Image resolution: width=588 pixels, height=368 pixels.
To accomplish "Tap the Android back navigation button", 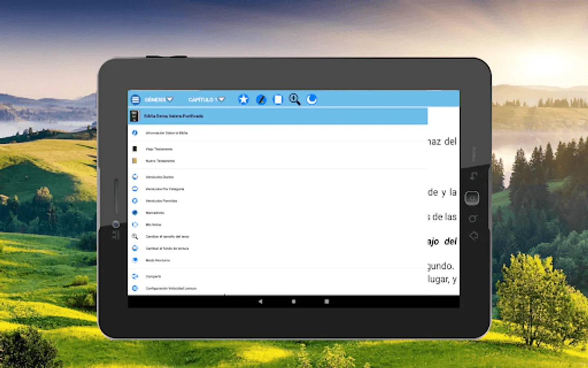I will [261, 301].
